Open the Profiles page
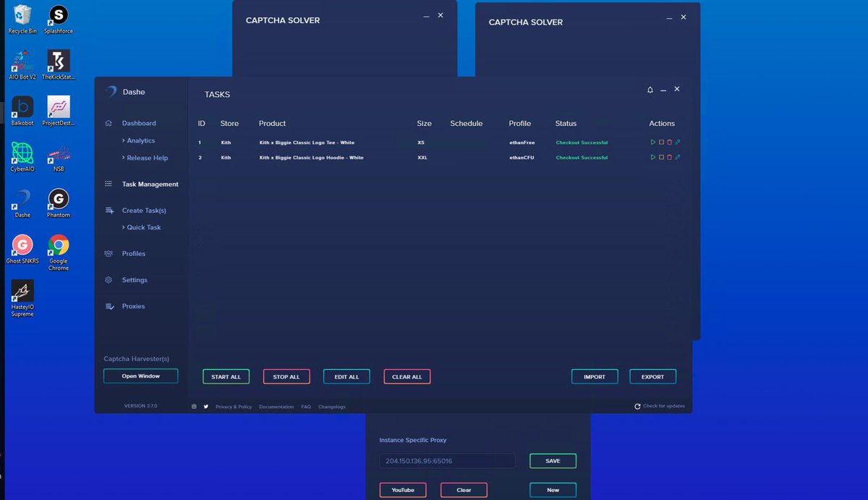Image resolution: width=868 pixels, height=500 pixels. click(x=134, y=254)
